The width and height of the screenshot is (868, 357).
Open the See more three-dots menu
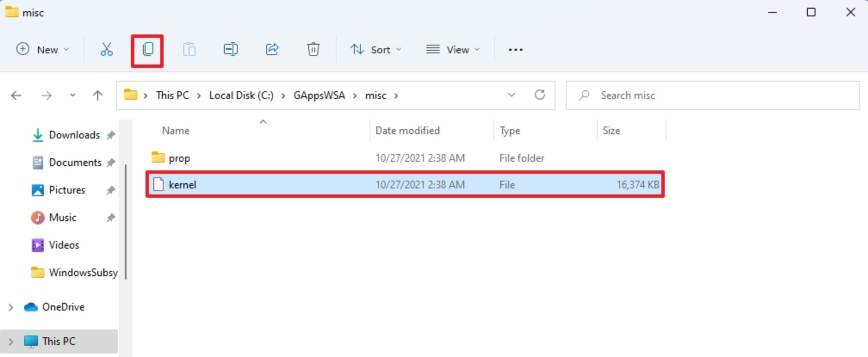515,50
